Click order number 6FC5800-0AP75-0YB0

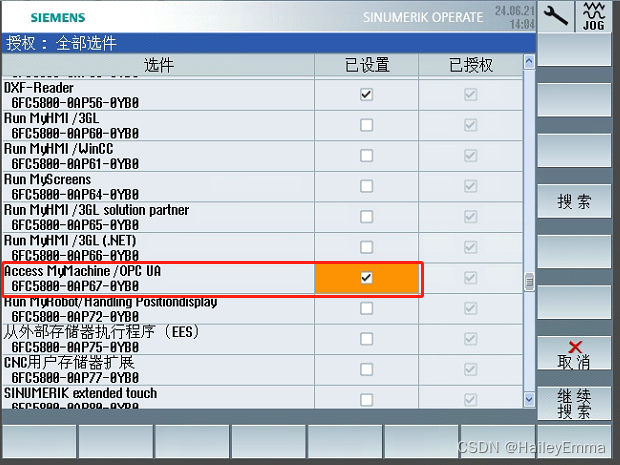point(75,347)
